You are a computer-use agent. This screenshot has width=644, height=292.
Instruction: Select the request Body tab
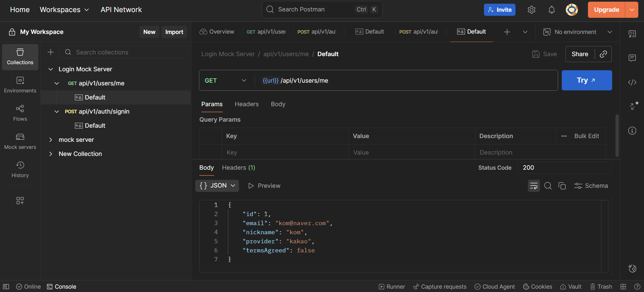278,104
